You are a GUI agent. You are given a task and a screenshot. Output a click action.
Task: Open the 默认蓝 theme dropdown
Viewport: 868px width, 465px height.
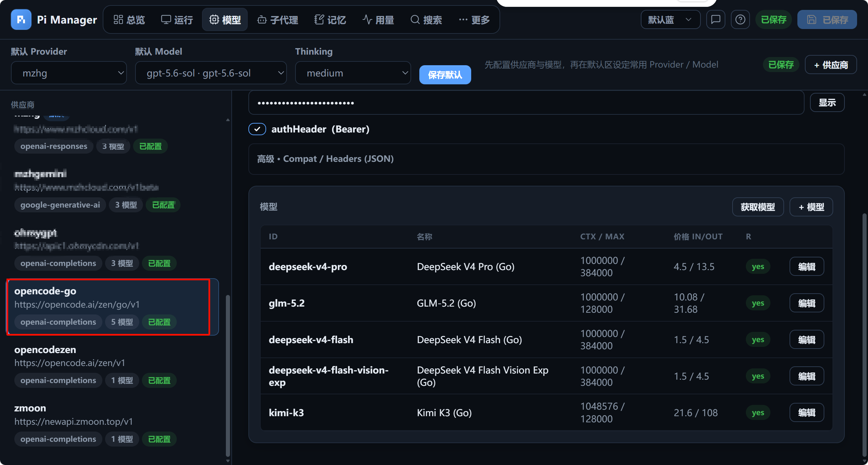coord(670,20)
